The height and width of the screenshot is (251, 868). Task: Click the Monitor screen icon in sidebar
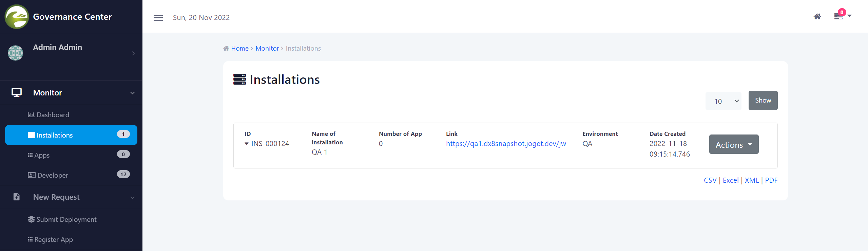tap(17, 93)
